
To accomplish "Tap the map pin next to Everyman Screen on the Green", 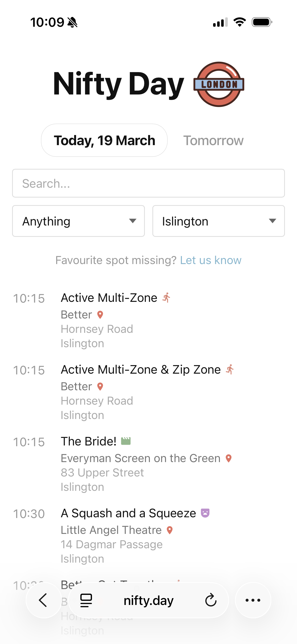I will pos(228,458).
